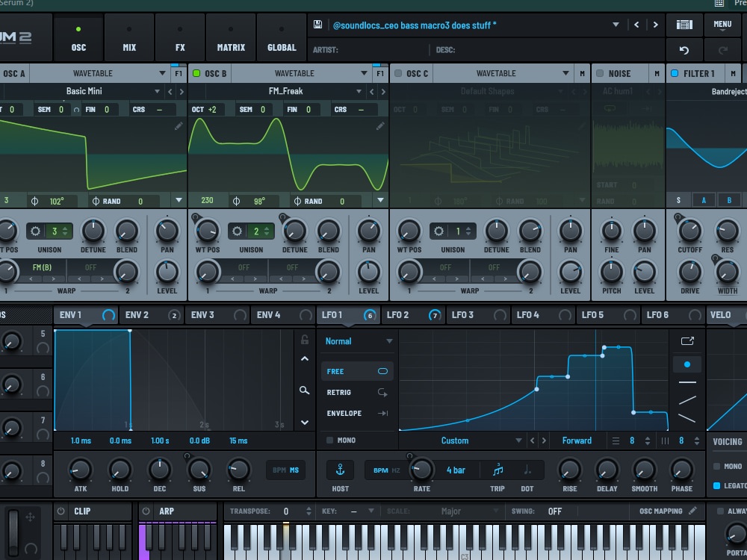The height and width of the screenshot is (560, 747).
Task: Click OSC A random phase RAND icon
Action: [x=96, y=201]
